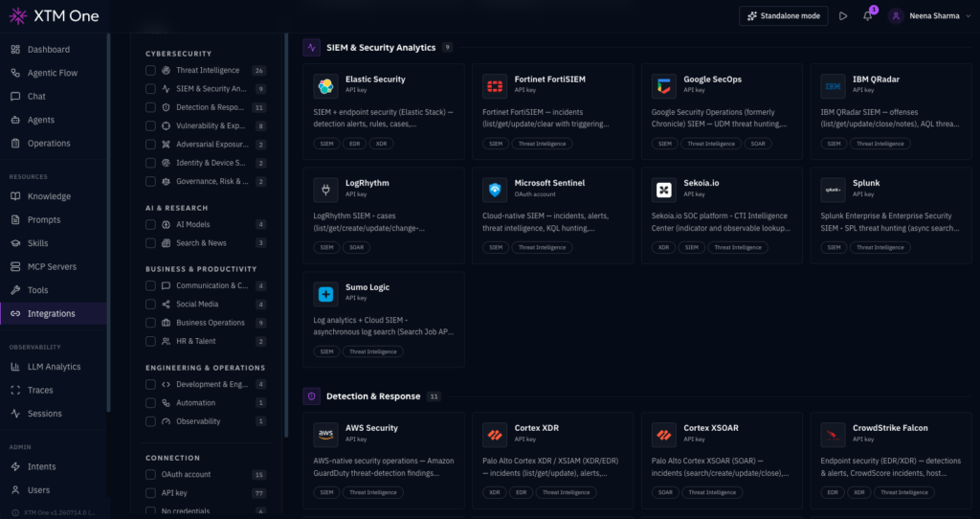Click the Traces sidebar icon

(x=15, y=390)
